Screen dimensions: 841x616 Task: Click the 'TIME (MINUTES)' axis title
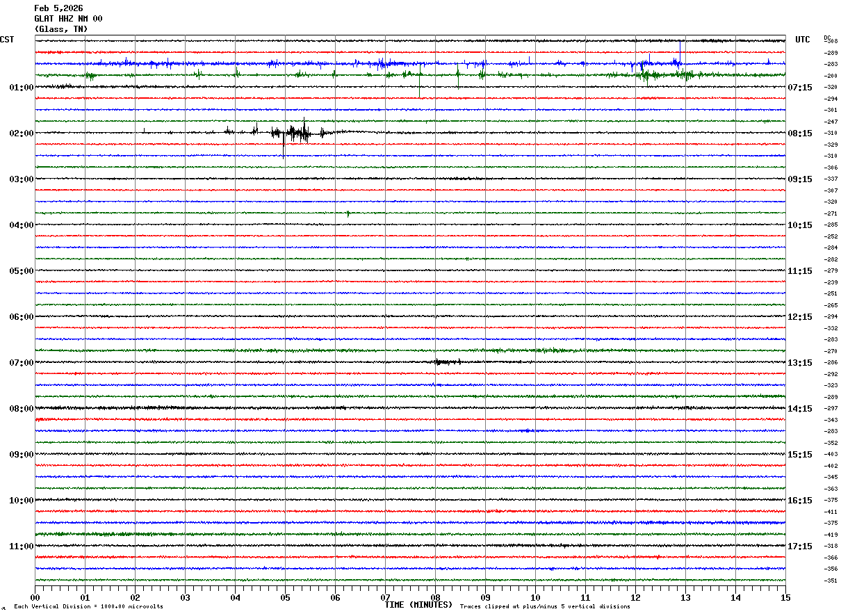pyautogui.click(x=418, y=605)
